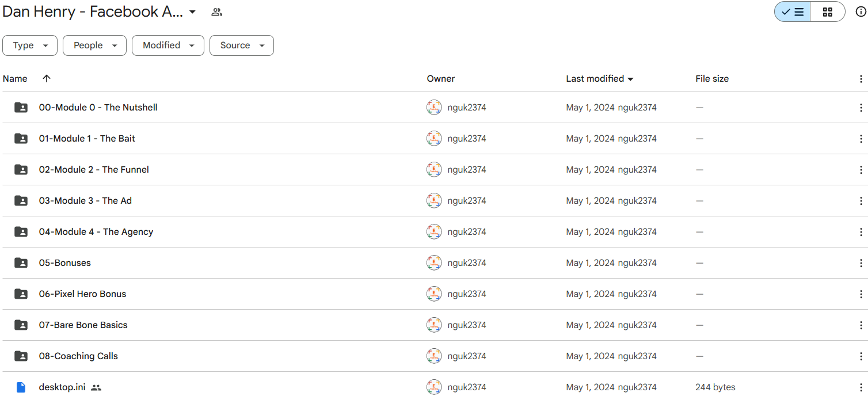Open 07-Bare Bone Basics folder
This screenshot has height=396, width=868.
coord(83,325)
